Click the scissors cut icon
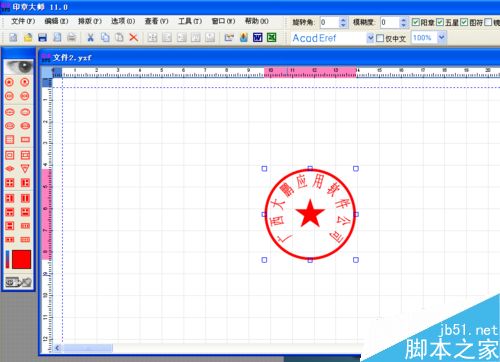 (x=90, y=38)
